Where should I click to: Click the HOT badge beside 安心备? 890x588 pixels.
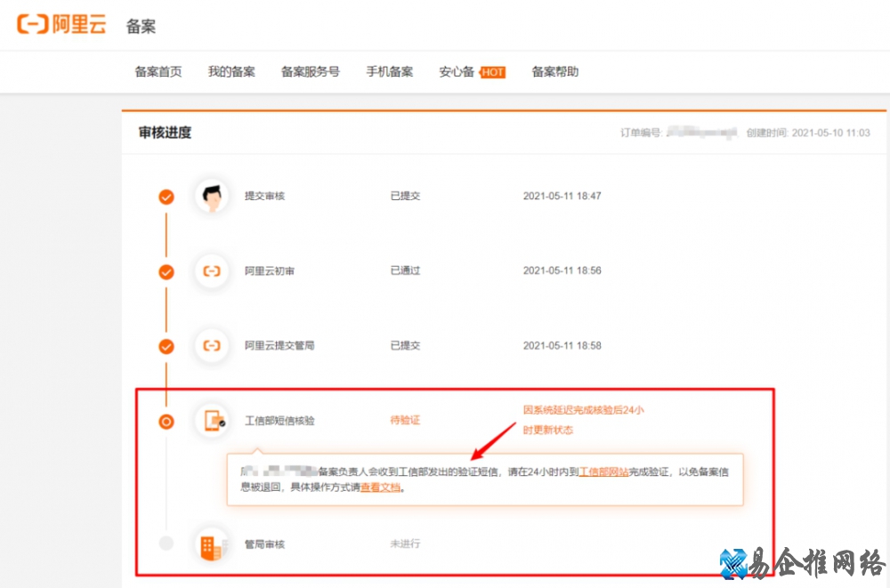click(x=492, y=72)
